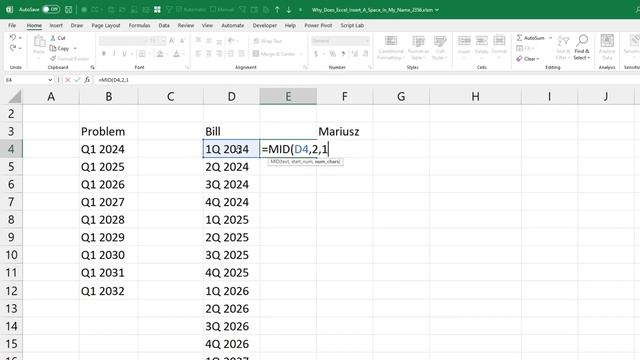The width and height of the screenshot is (640, 360).
Task: Click the Copy button
Action: 60,48
